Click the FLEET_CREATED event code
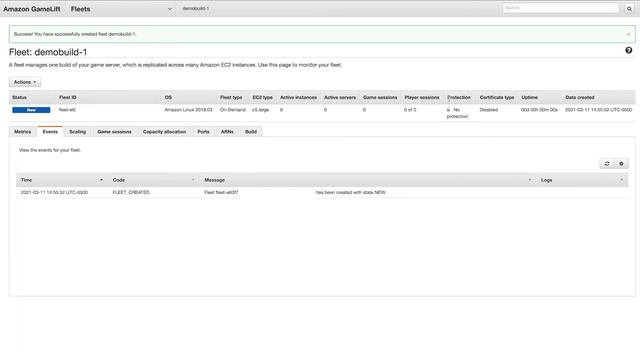This screenshot has height=360, width=640. [x=131, y=192]
